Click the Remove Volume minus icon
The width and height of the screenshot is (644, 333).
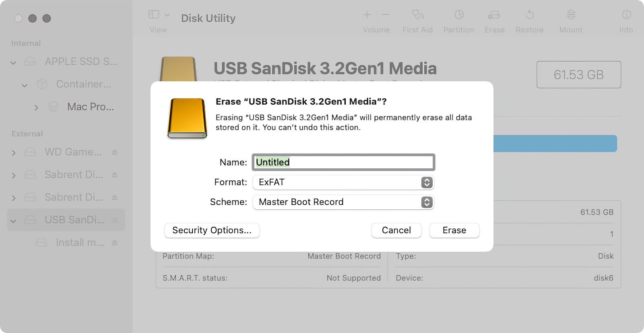[385, 14]
